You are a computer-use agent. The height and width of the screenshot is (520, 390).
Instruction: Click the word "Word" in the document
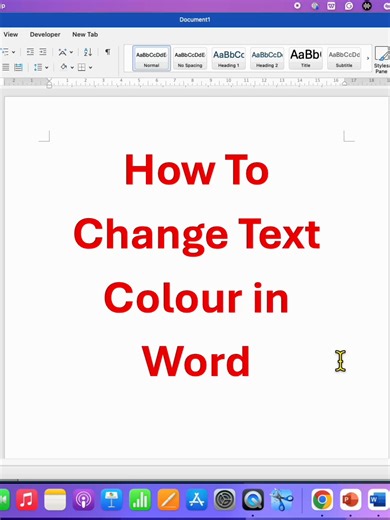click(x=196, y=361)
